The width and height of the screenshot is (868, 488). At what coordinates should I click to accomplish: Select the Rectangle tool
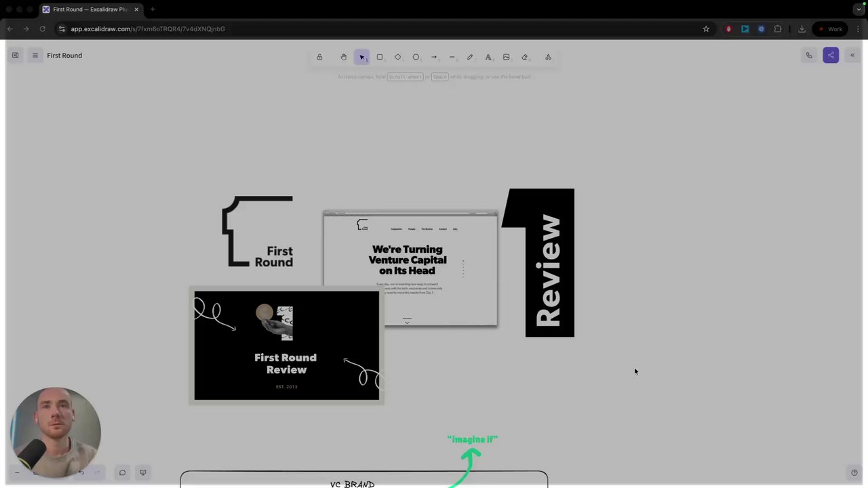[x=380, y=57]
